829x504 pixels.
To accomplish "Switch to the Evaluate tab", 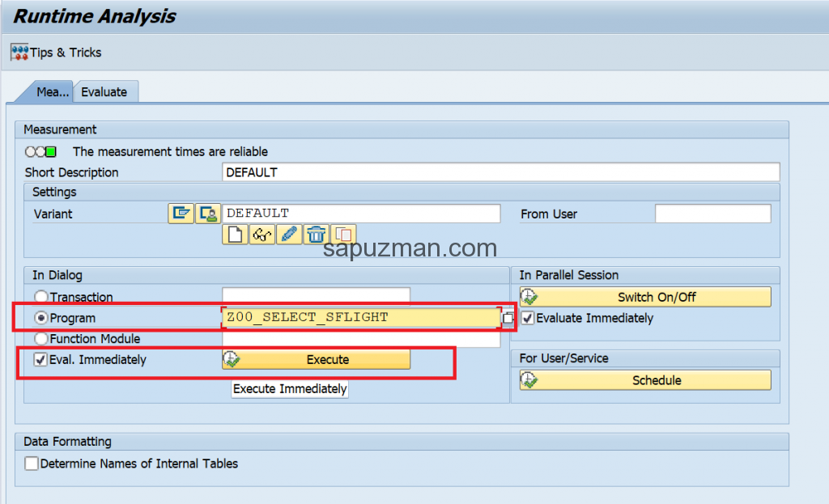I will [105, 91].
